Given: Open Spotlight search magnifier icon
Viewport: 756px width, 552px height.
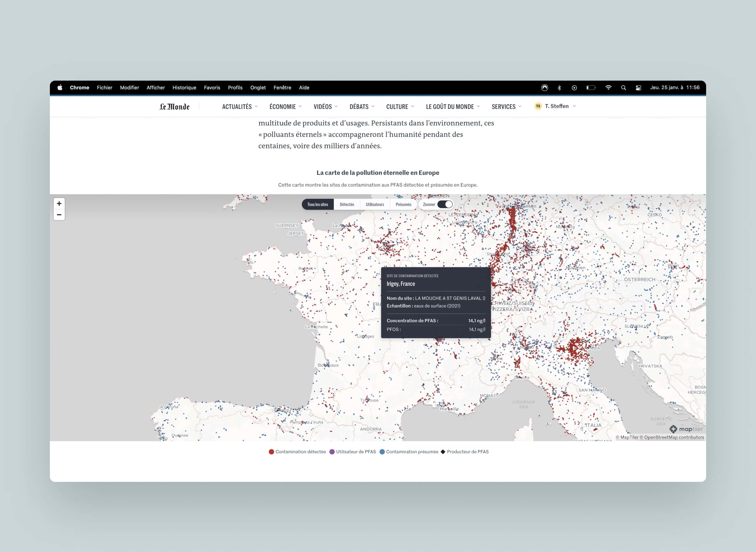Looking at the screenshot, I should [x=623, y=87].
